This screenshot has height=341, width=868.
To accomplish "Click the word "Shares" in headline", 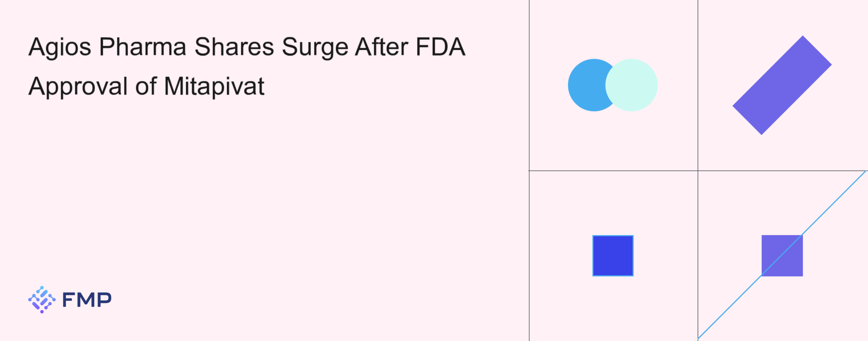I will point(234,47).
